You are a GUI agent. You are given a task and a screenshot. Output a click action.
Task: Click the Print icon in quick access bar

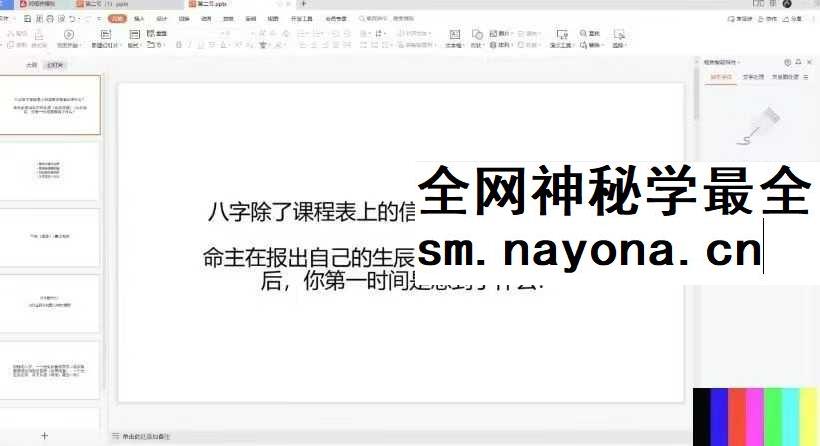pos(50,19)
